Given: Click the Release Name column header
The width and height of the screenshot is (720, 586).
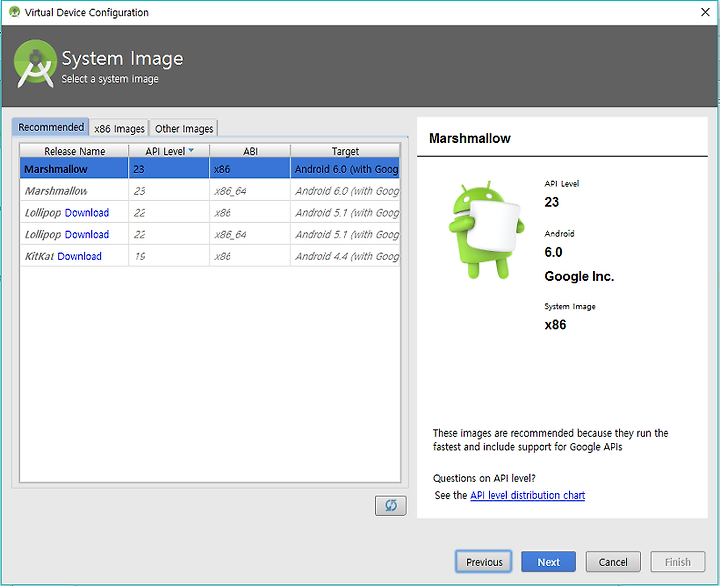Looking at the screenshot, I should click(x=74, y=151).
